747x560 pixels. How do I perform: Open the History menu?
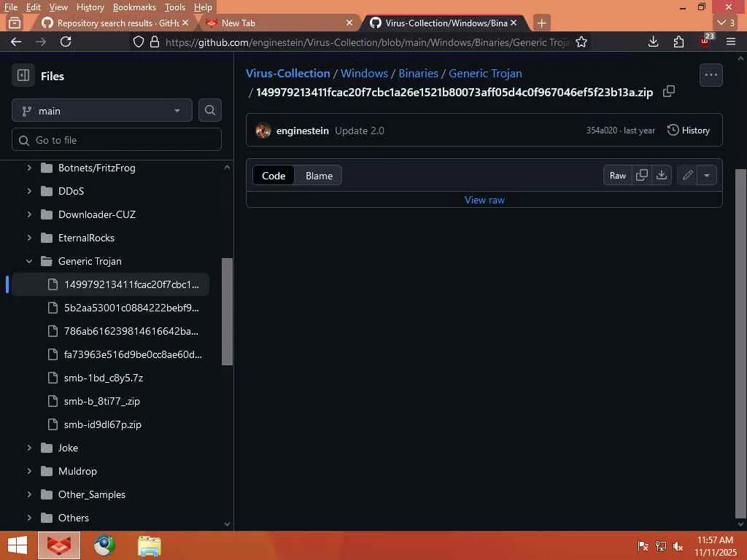click(x=90, y=7)
